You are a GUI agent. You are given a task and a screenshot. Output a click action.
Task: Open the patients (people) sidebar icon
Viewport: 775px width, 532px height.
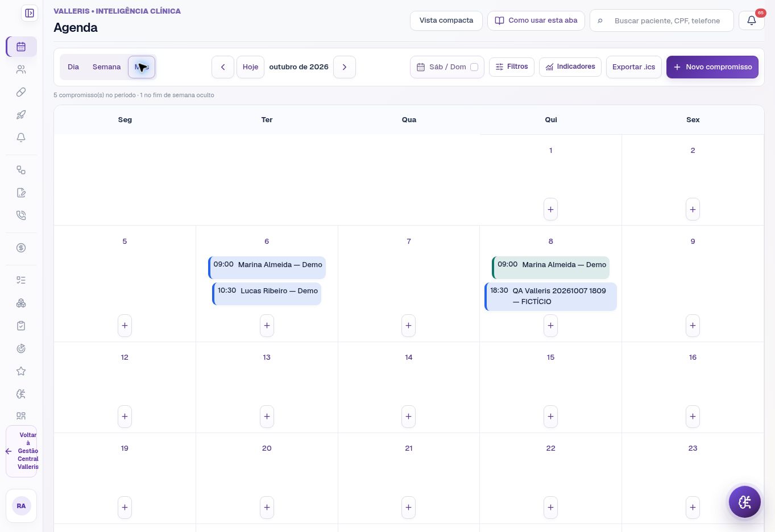[x=21, y=69]
